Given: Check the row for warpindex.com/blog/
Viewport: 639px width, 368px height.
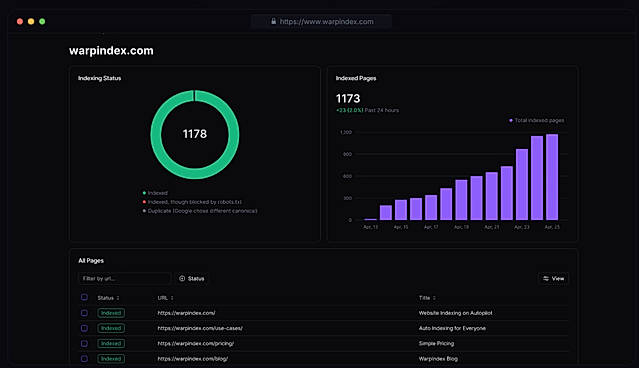Looking at the screenshot, I should point(84,359).
